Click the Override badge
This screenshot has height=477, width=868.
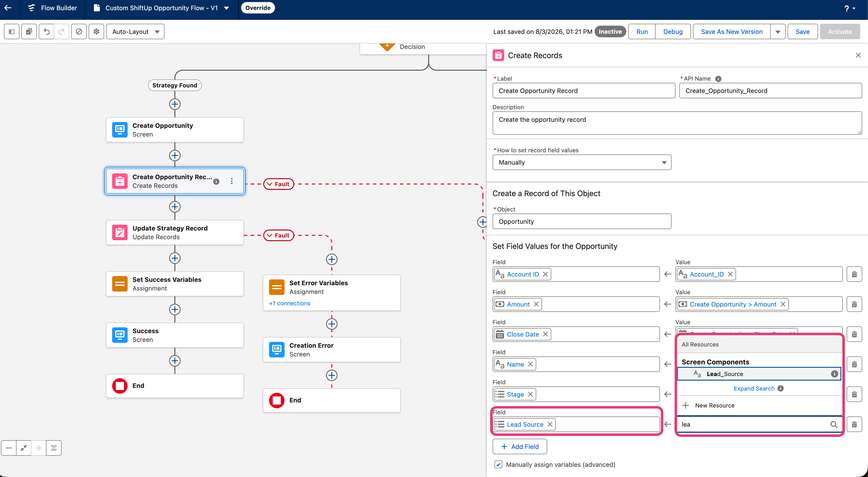[258, 8]
